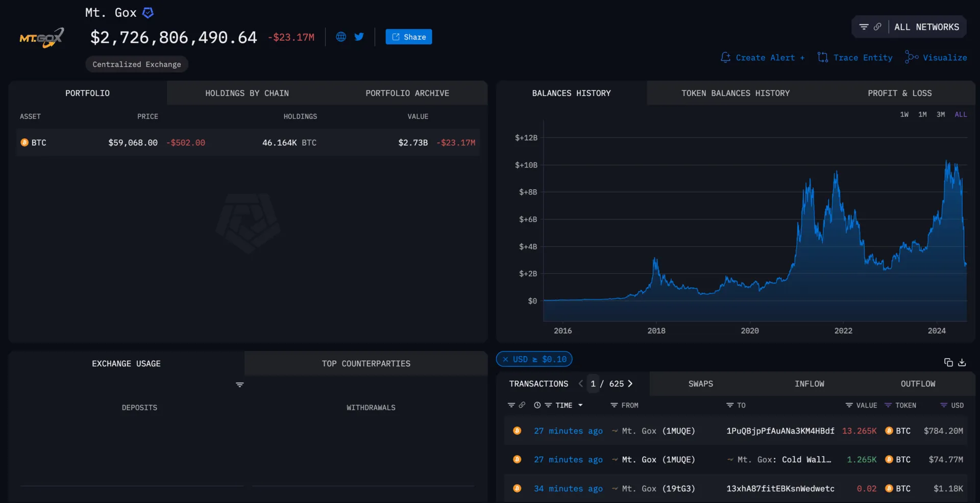980x503 pixels.
Task: Click the copy transactions icon
Action: click(949, 362)
